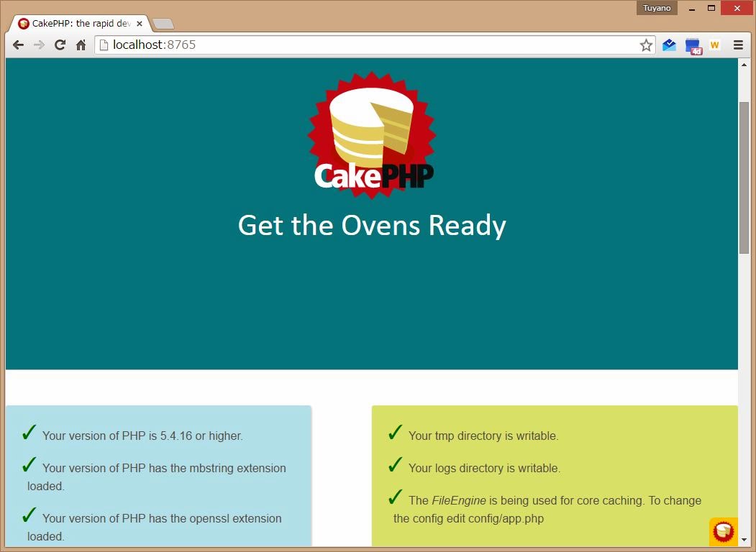
Task: Bookmark this page with the star
Action: point(646,45)
